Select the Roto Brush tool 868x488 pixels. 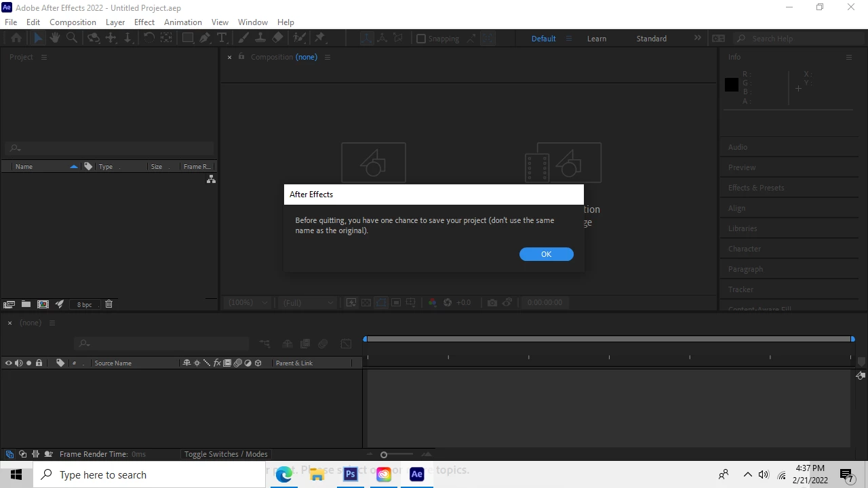click(x=299, y=39)
